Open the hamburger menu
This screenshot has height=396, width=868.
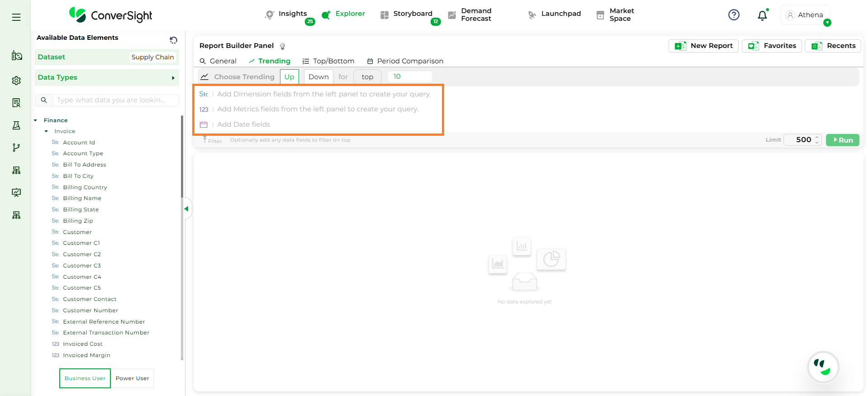[16, 17]
